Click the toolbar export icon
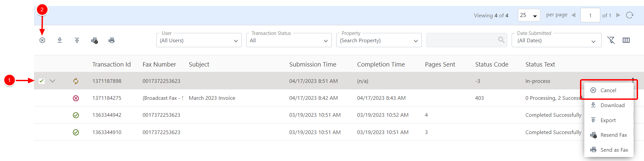 tap(77, 40)
